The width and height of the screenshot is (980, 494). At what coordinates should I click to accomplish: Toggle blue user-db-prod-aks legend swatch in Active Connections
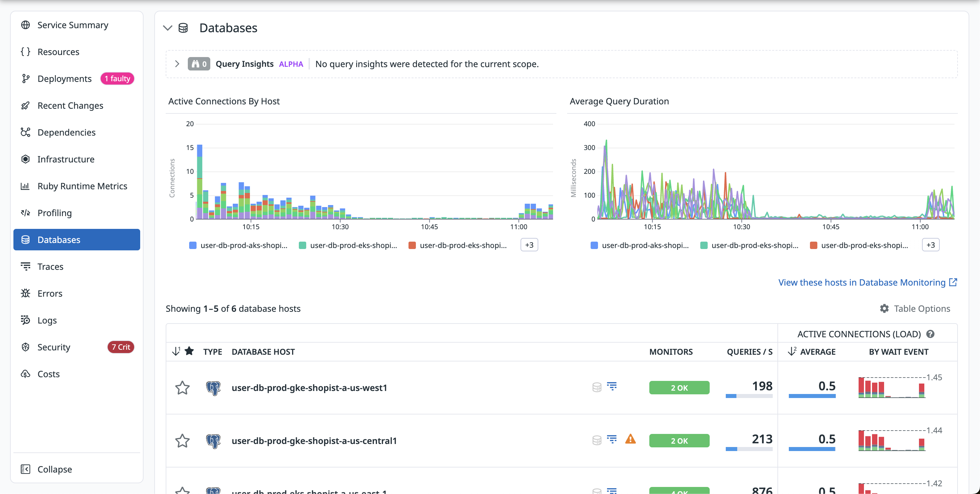(193, 245)
